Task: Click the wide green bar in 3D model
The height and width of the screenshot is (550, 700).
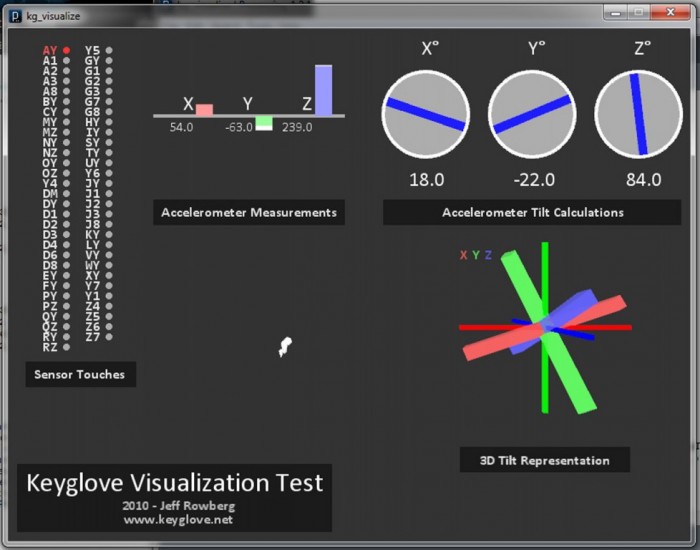Action: 548,332
